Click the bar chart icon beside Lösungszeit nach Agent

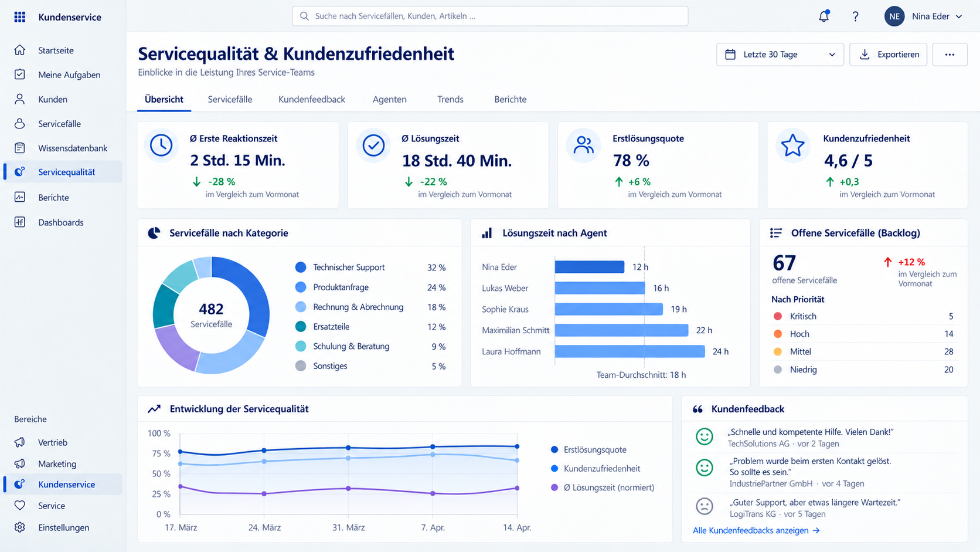pos(487,233)
